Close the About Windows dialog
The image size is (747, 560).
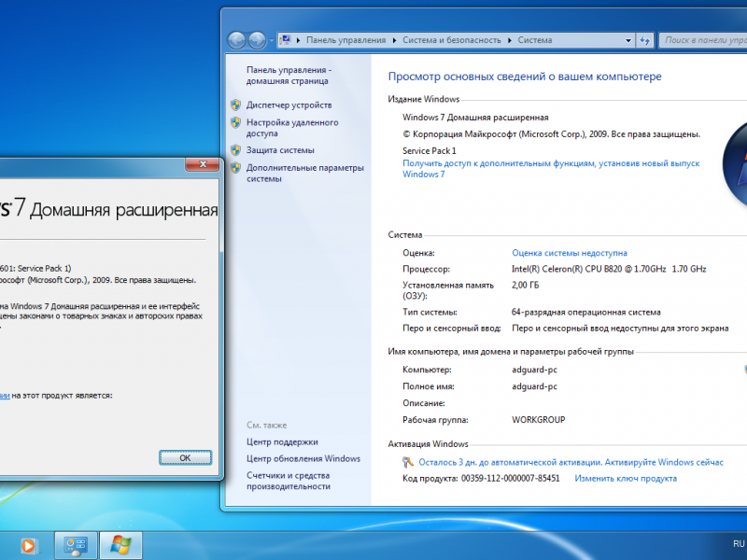(x=203, y=164)
